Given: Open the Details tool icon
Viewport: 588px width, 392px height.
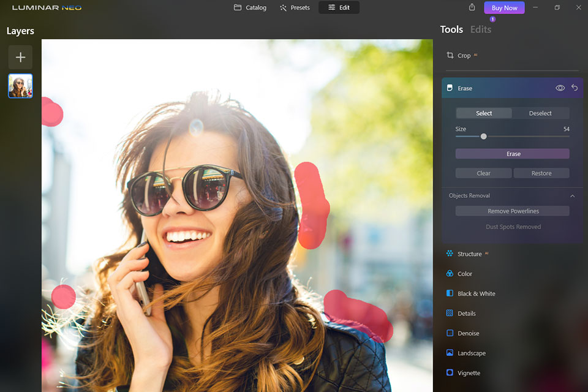Looking at the screenshot, I should (450, 313).
